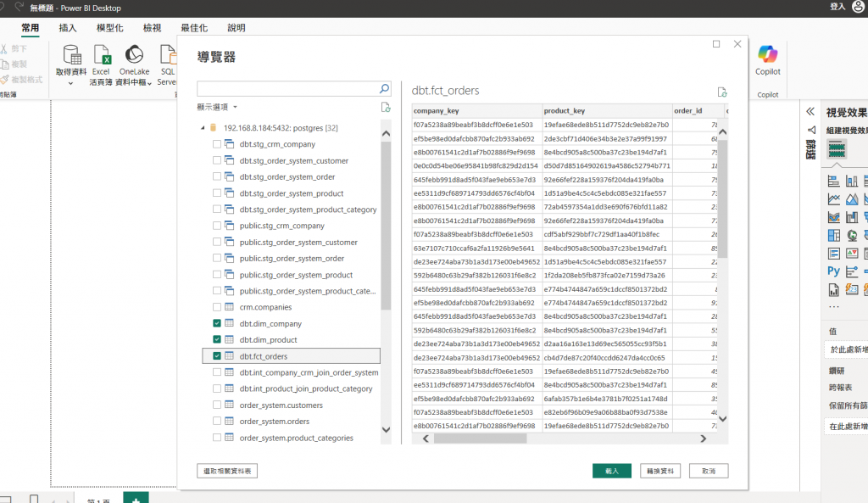Screen dimensions: 868x503
Task: Select the Python visual icon
Action: point(834,271)
